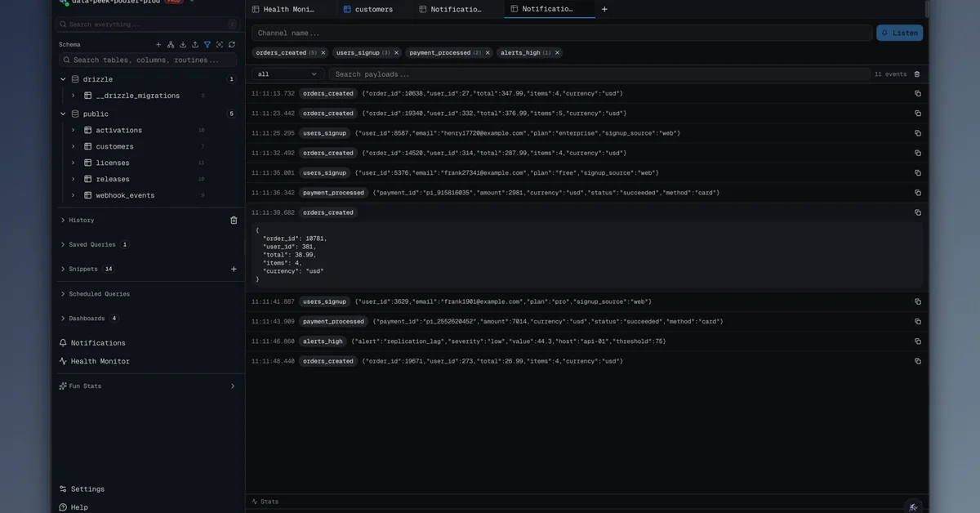The height and width of the screenshot is (513, 980).
Task: Add a new snippet with plus icon
Action: (234, 270)
